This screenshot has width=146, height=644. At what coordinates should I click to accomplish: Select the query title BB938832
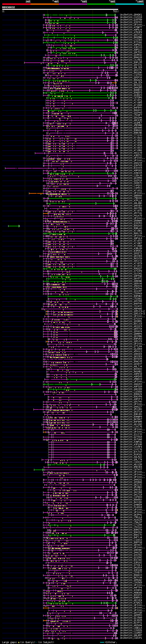(x=8, y=8)
